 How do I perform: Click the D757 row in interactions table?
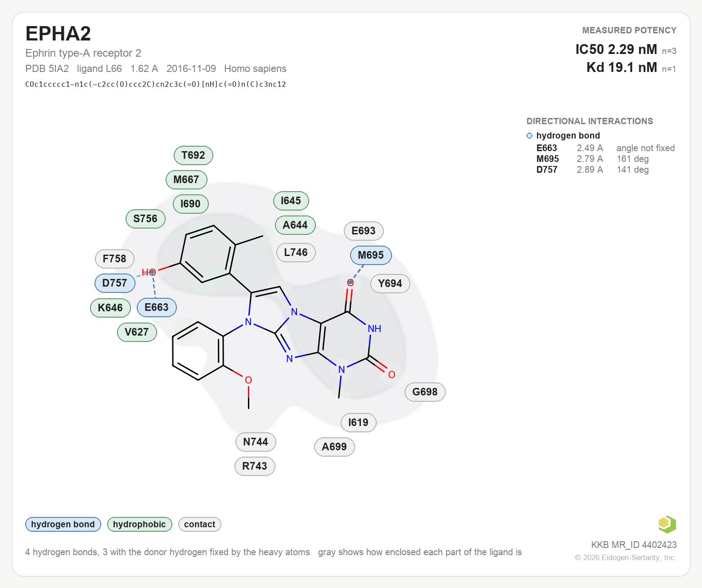(x=593, y=170)
